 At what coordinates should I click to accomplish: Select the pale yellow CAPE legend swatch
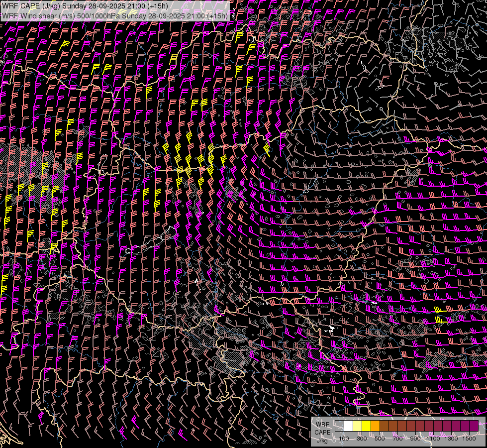pos(358,426)
